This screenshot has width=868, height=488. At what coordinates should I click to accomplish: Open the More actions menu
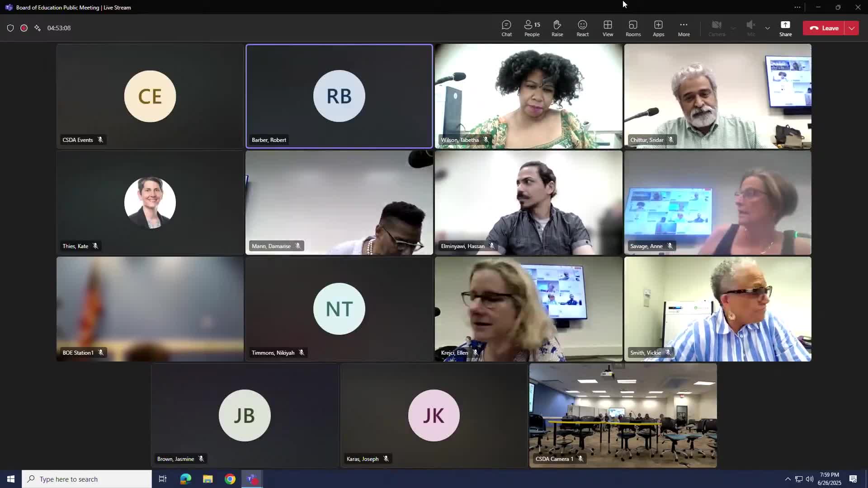pyautogui.click(x=684, y=28)
